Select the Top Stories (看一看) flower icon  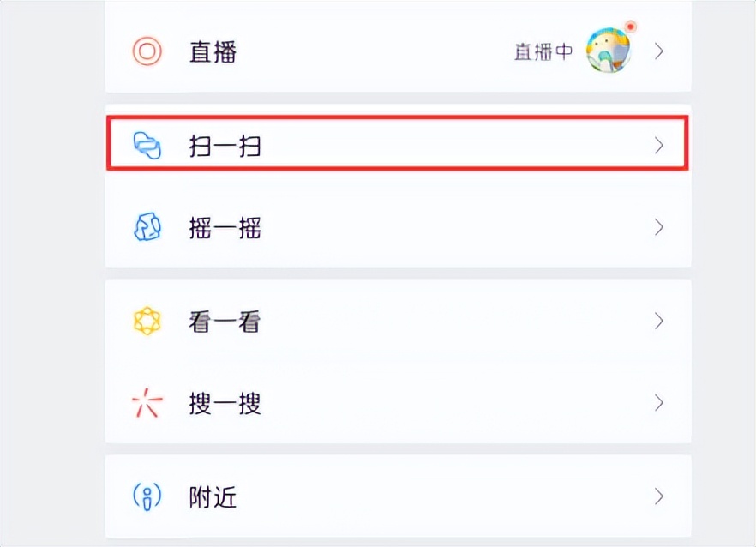147,321
